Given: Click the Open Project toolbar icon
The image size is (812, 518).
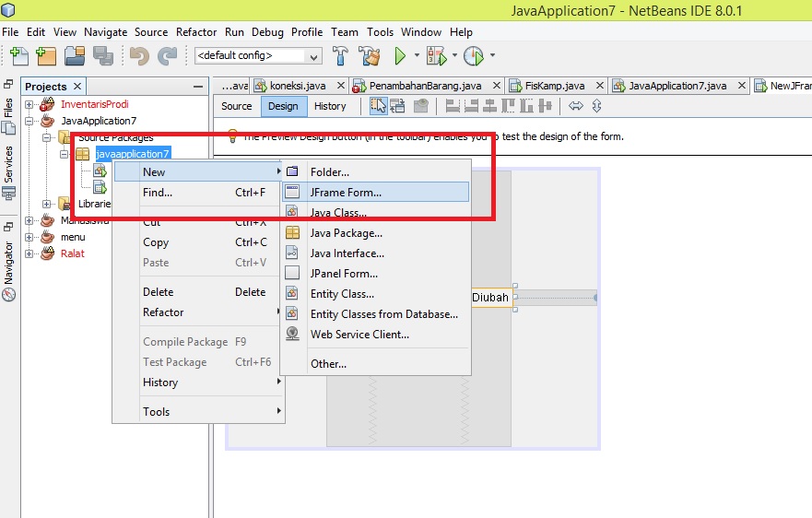Looking at the screenshot, I should click(x=75, y=55).
